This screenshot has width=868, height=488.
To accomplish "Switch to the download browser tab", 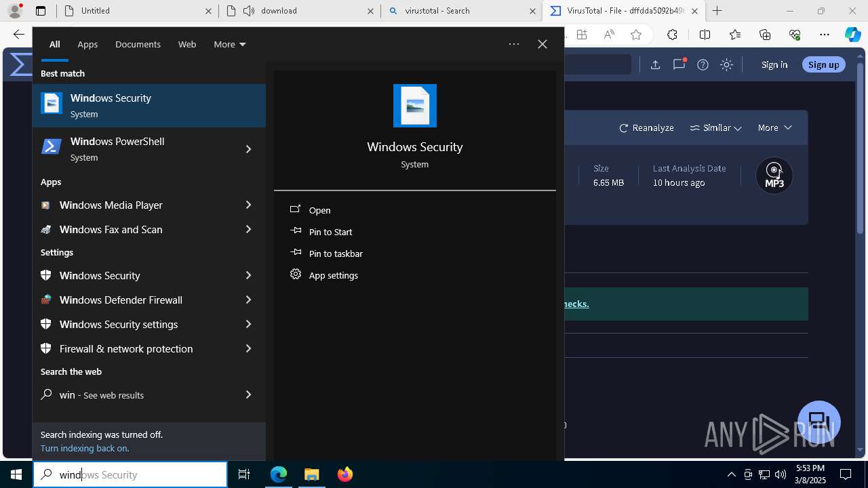I will pyautogui.click(x=300, y=11).
